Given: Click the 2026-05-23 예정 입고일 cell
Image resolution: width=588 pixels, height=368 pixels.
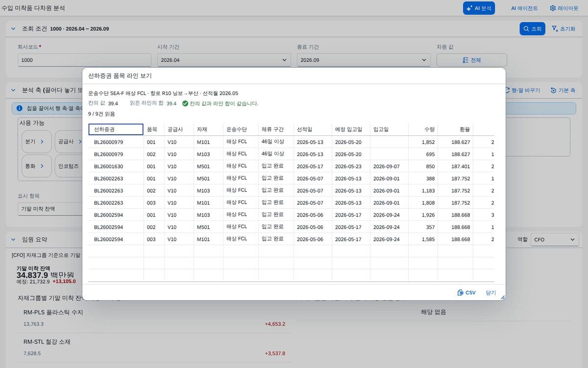Looking at the screenshot, I should click(x=351, y=166).
